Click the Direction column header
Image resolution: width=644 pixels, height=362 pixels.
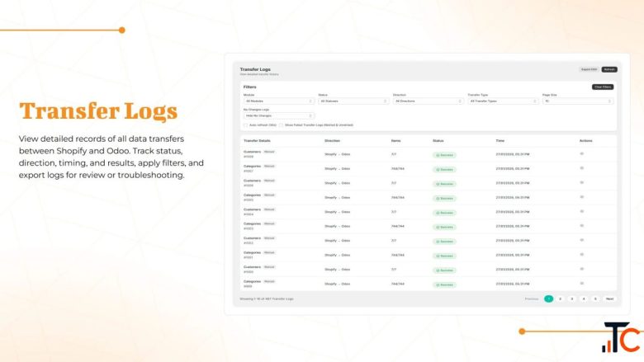[332, 141]
